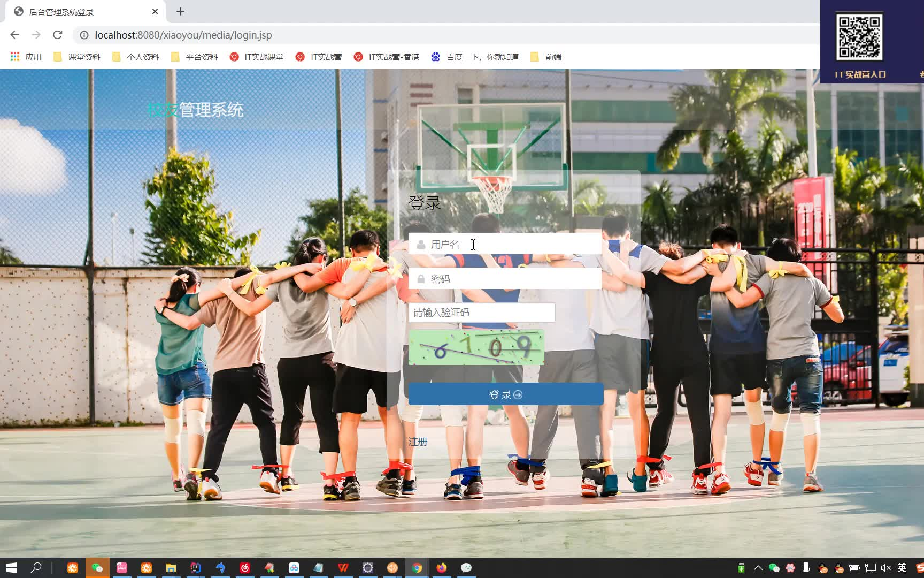Open the pink flower tray icon
This screenshot has height=578, width=924.
click(790, 568)
